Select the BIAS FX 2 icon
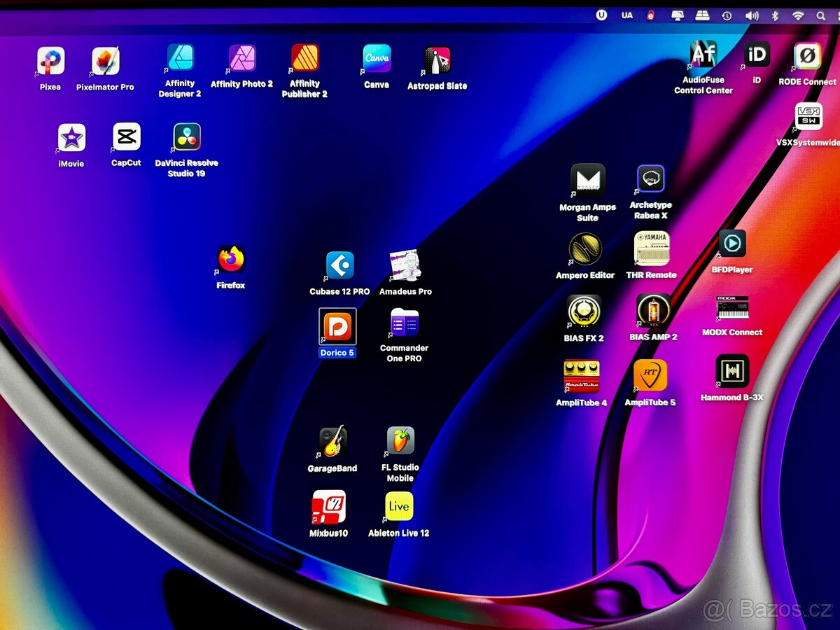Image resolution: width=840 pixels, height=630 pixels. [584, 311]
